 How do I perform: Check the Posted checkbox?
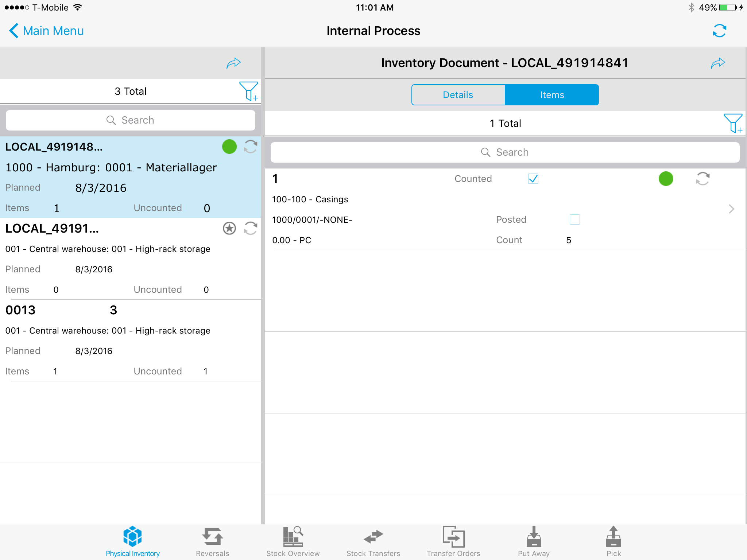pyautogui.click(x=574, y=219)
